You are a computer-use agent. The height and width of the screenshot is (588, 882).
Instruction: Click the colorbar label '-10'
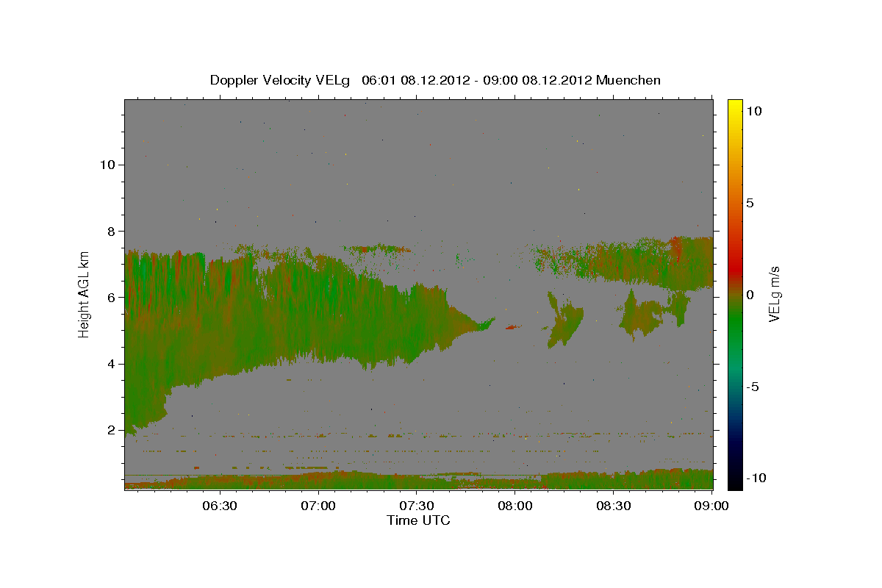(756, 478)
